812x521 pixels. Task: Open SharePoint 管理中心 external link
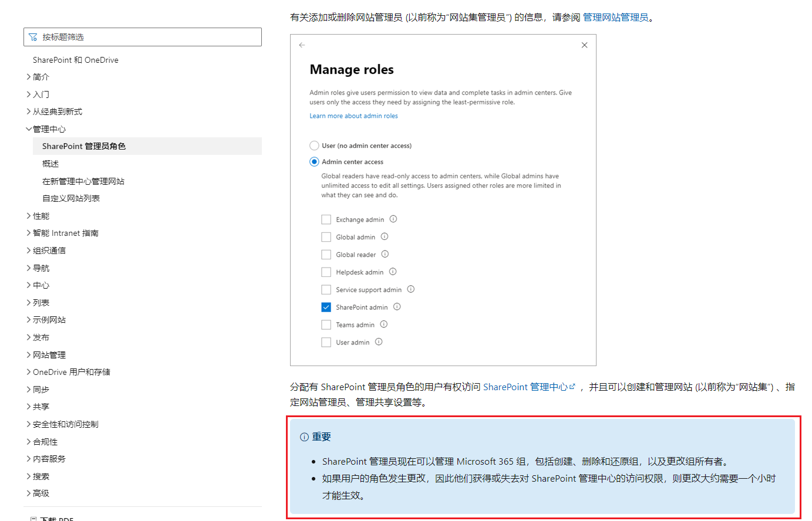pyautogui.click(x=529, y=387)
